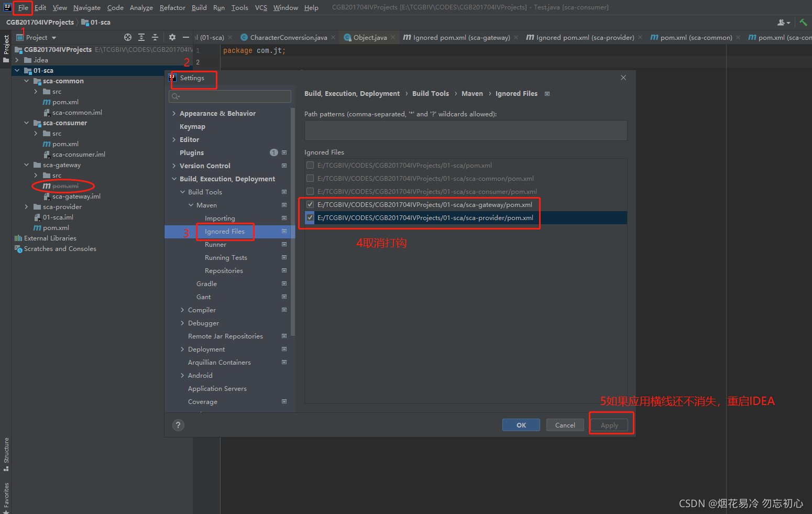Expand Appearance & Behavior settings section

[174, 114]
